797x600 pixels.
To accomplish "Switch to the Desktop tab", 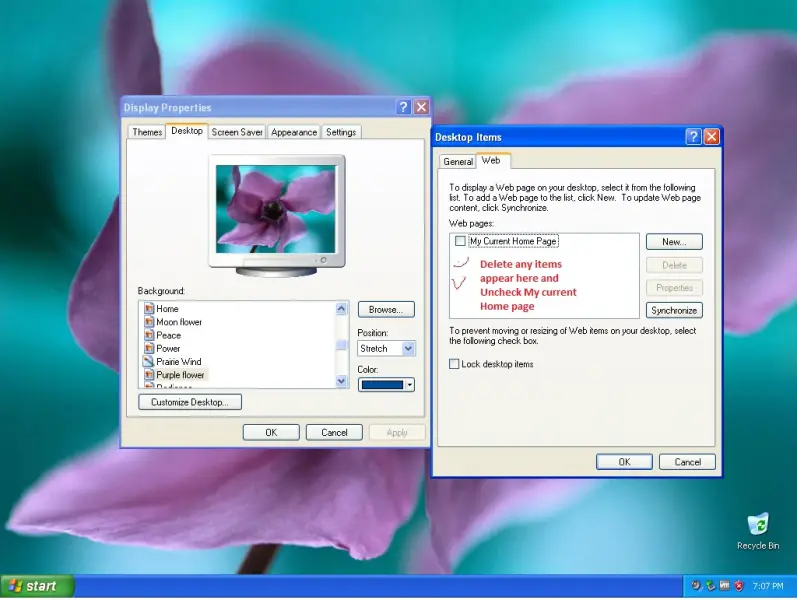I will 187,131.
